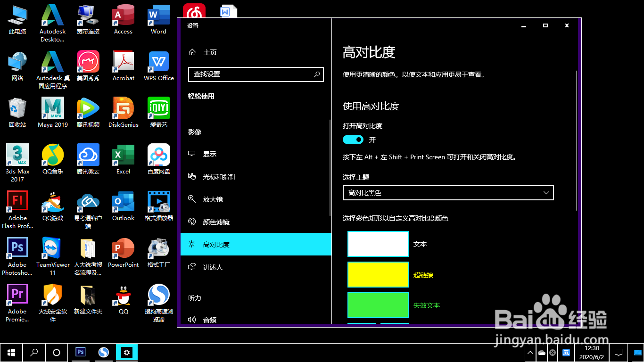Open 新建文件夹 folder on desktop
Screen dimensions: 644x362
tap(88, 299)
